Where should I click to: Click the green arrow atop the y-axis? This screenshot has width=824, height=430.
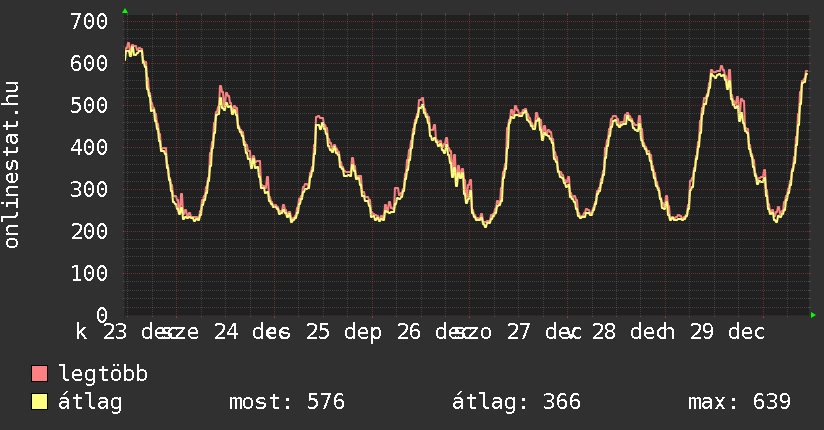(x=125, y=11)
